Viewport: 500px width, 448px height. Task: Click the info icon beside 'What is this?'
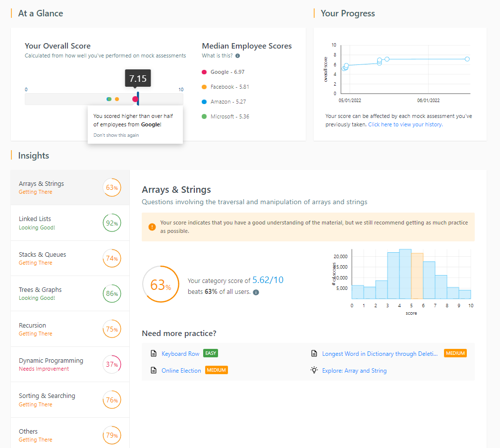238,56
